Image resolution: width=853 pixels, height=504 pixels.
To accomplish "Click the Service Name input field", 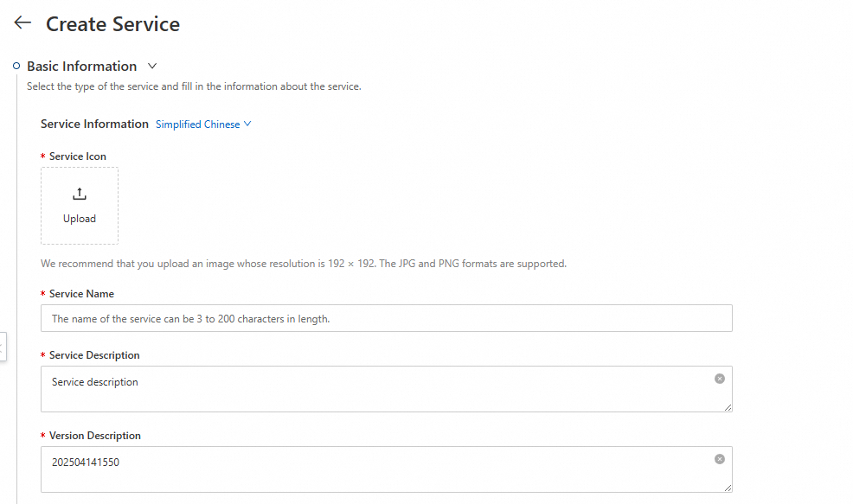I will point(386,318).
